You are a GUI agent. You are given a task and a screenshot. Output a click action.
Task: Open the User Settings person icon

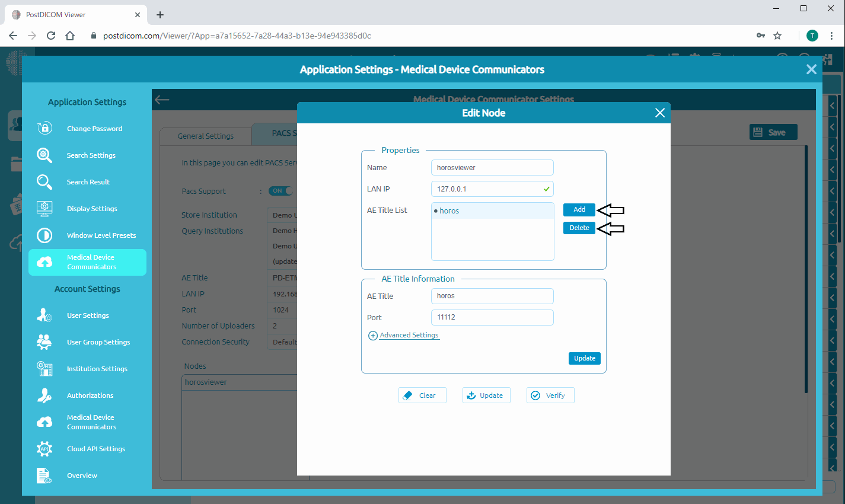pos(44,315)
